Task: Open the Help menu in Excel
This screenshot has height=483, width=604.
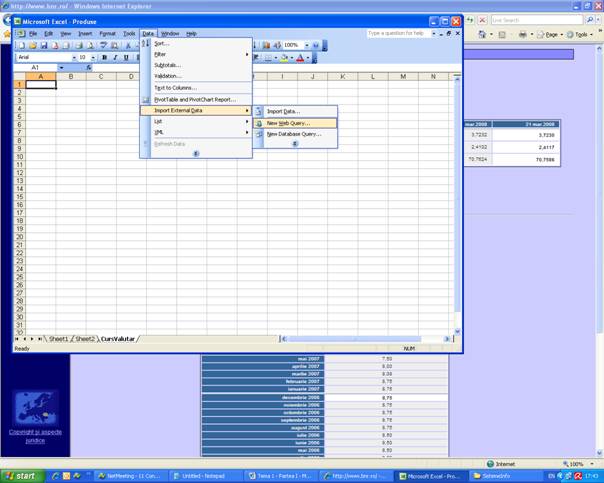Action: [191, 34]
